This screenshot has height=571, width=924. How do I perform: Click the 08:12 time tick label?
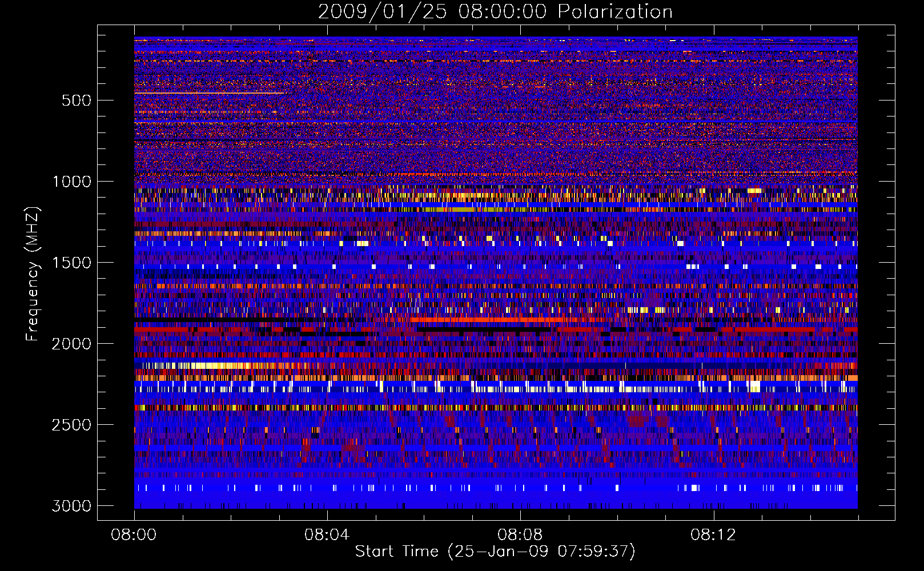[713, 535]
